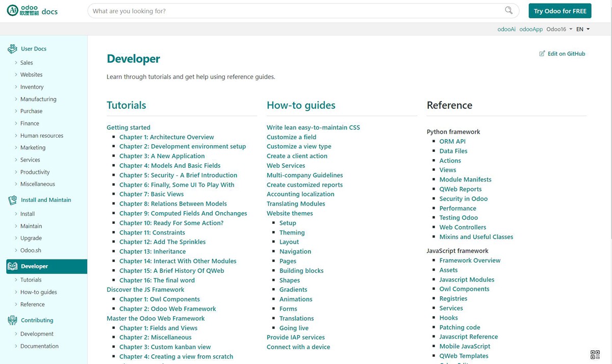The height and width of the screenshot is (364, 612).
Task: Click the Odoo docs logo
Action: [32, 10]
